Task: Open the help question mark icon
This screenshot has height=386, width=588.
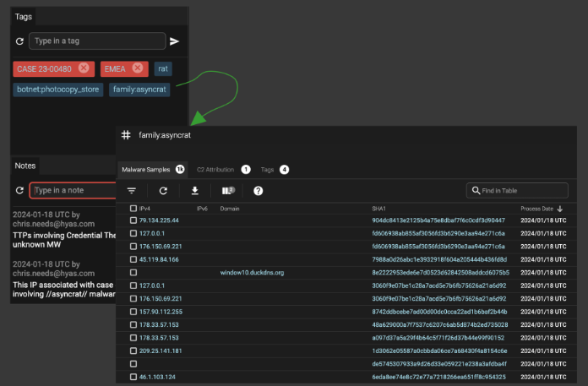Action: pyautogui.click(x=258, y=191)
